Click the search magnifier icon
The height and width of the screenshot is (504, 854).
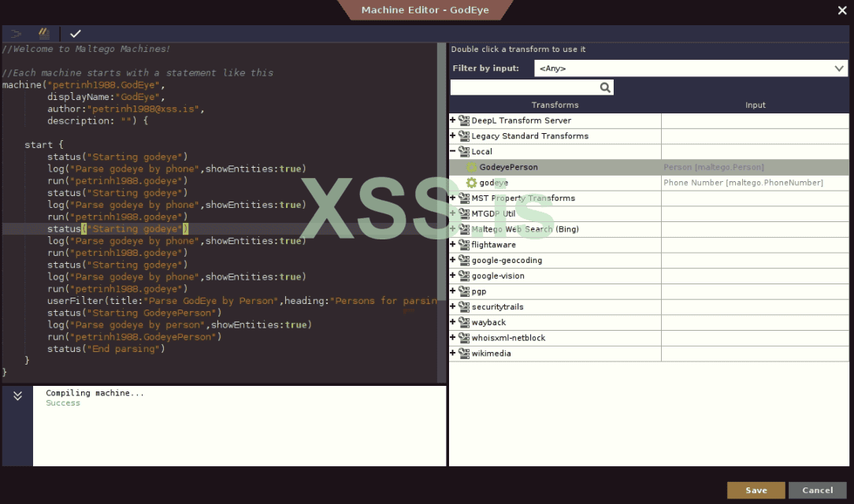(605, 87)
